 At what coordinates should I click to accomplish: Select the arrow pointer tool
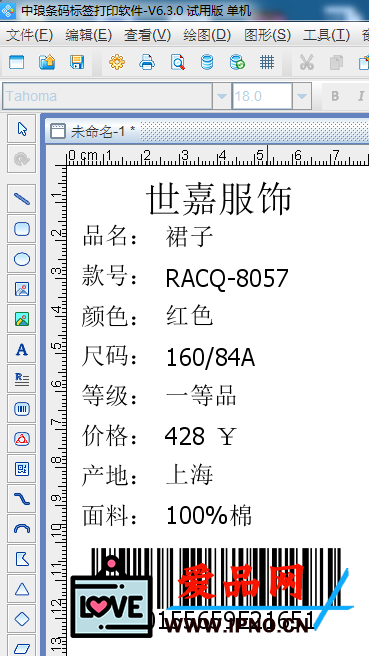(x=22, y=129)
